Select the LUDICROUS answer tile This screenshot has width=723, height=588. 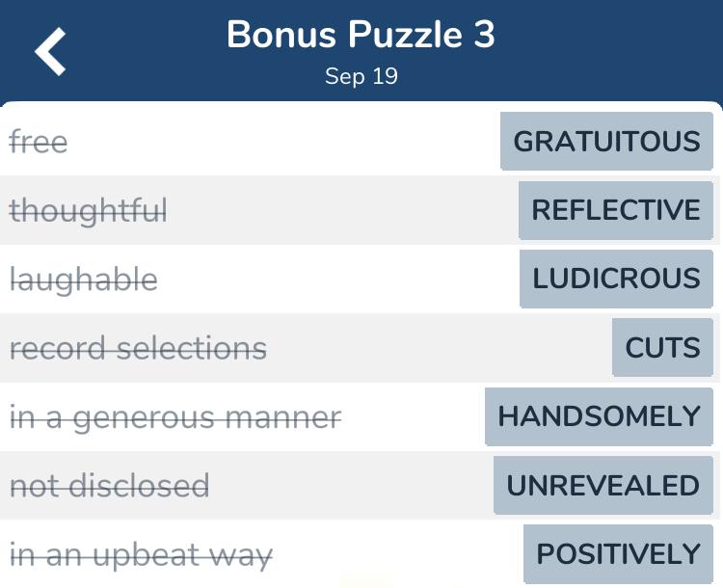pos(616,279)
